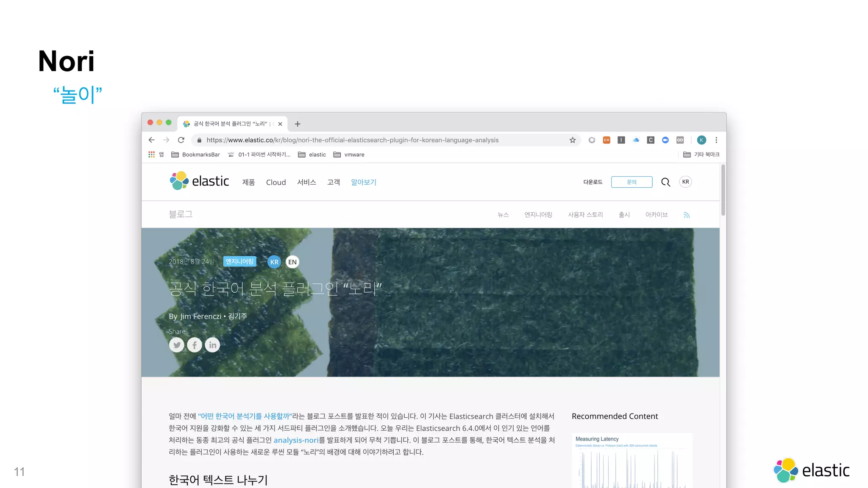868x488 pixels.
Task: Switch article language to KR
Action: 274,262
